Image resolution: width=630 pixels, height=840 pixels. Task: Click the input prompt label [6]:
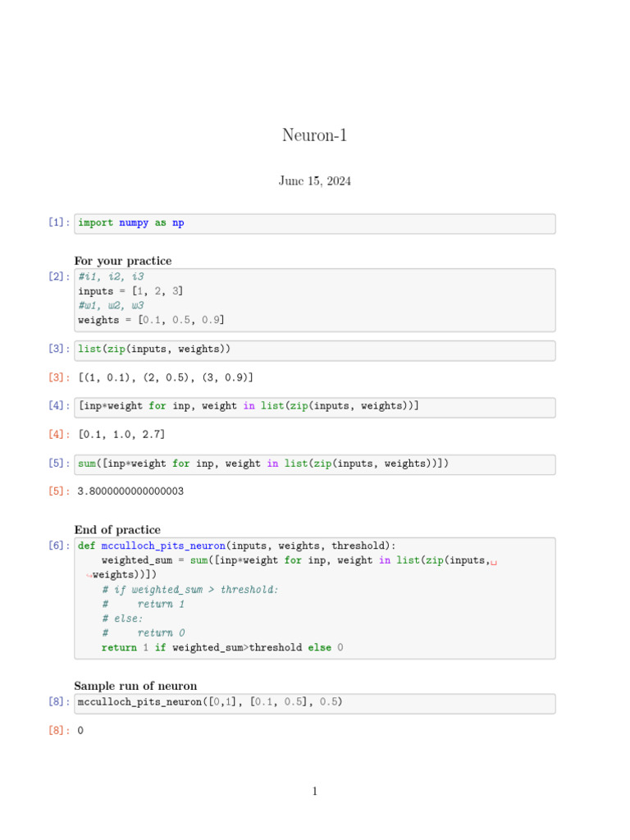pyautogui.click(x=59, y=546)
